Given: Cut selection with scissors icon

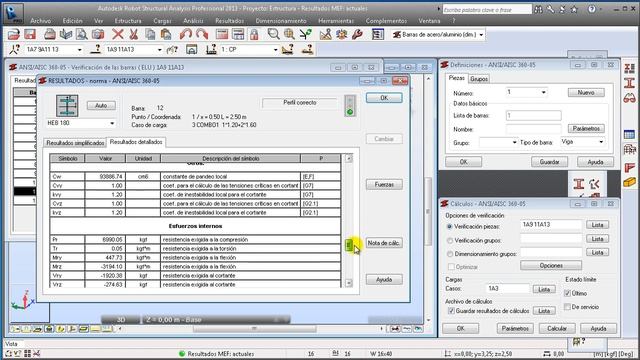Looking at the screenshot, I should click(x=133, y=35).
